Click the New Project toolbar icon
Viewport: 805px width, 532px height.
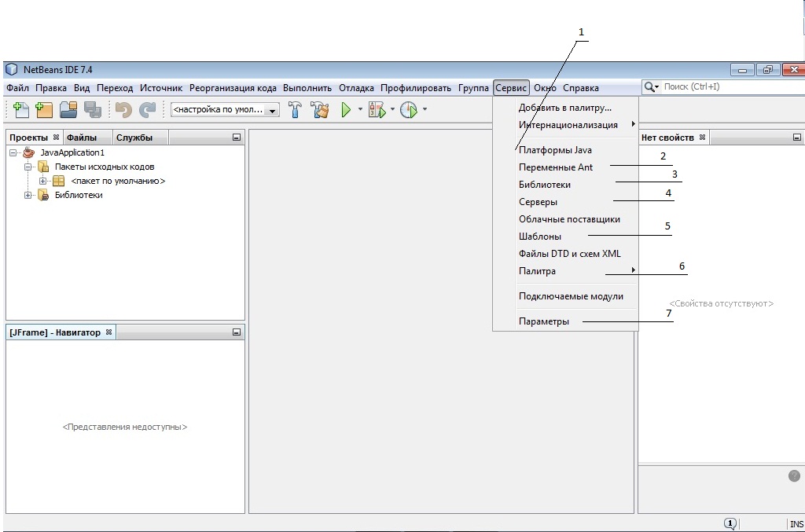click(44, 110)
